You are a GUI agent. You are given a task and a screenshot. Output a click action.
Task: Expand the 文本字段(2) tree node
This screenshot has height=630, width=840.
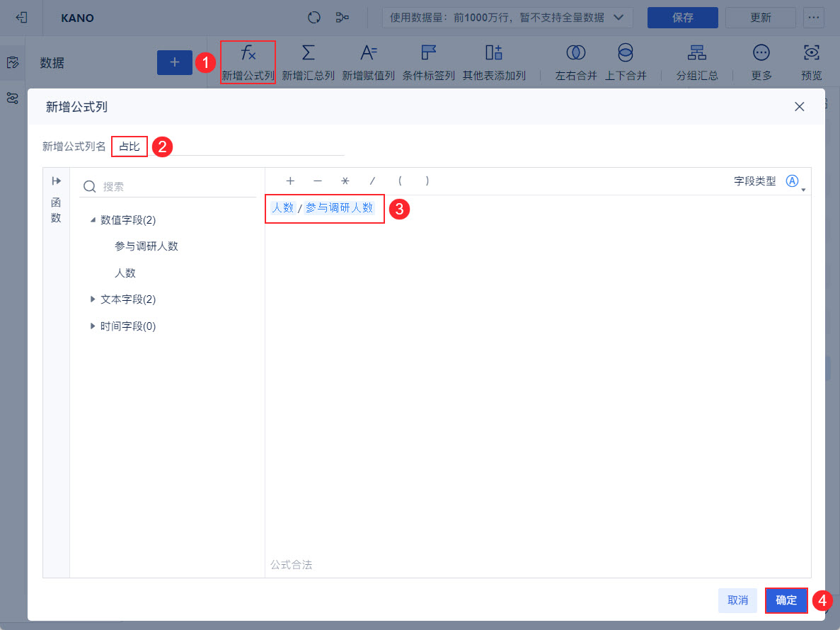(x=93, y=299)
